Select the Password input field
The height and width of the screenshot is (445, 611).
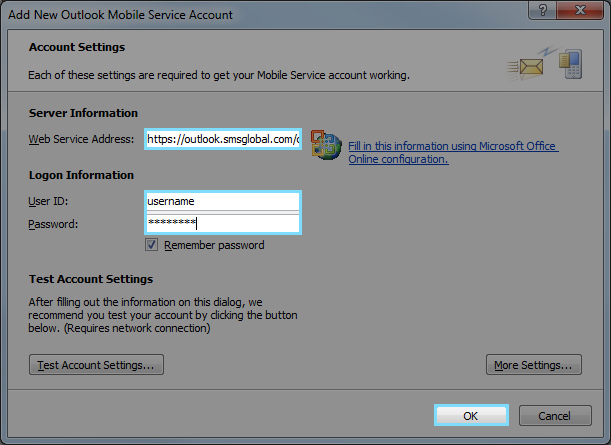tap(222, 223)
